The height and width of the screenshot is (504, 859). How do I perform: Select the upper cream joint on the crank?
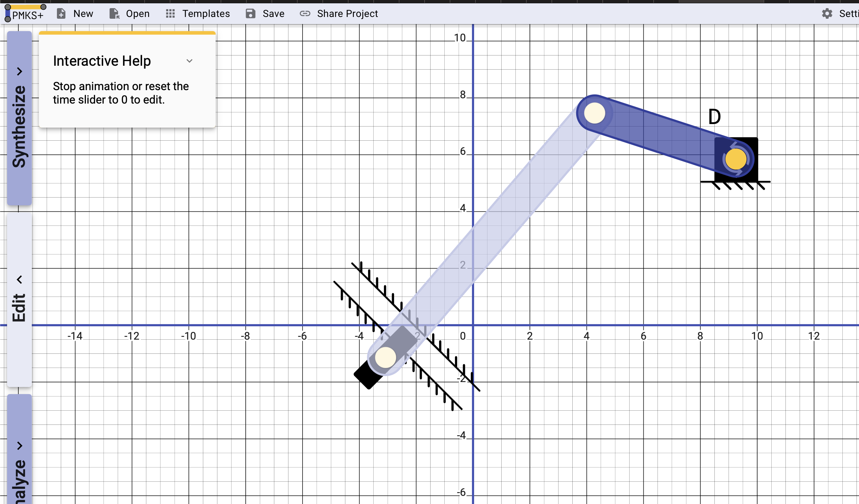(x=595, y=113)
